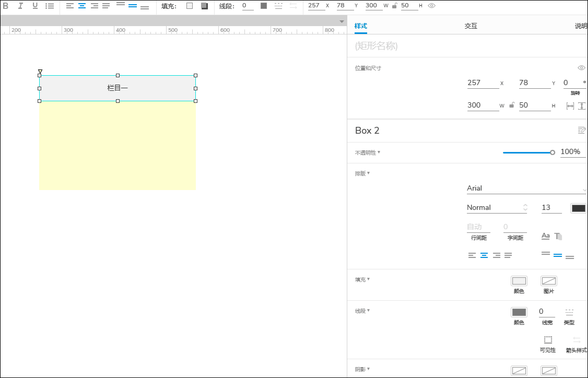Click the toolbar W width field

(374, 6)
